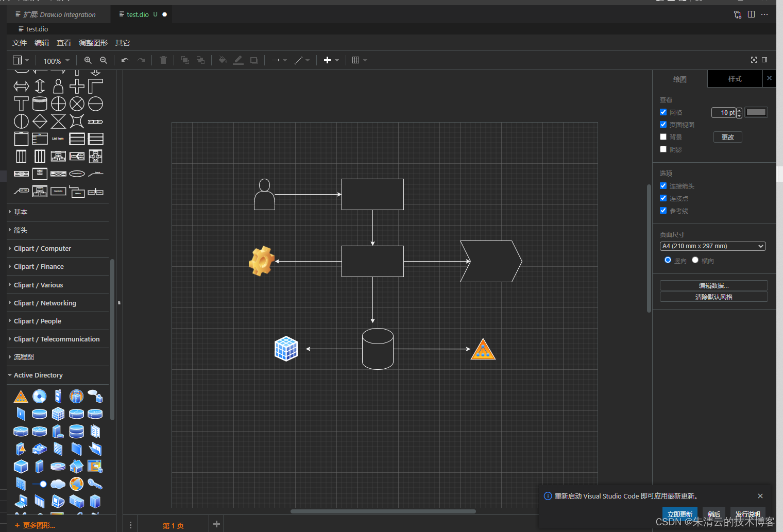Pick the Active Directory cloud icon
Image resolution: width=783 pixels, height=532 pixels.
pyautogui.click(x=58, y=484)
